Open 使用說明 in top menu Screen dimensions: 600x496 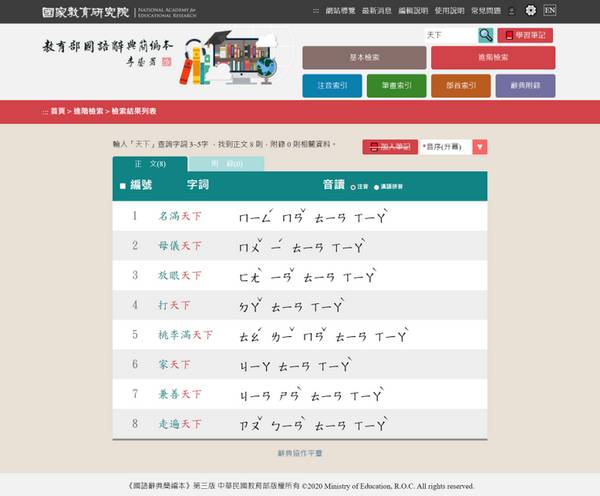tap(449, 11)
